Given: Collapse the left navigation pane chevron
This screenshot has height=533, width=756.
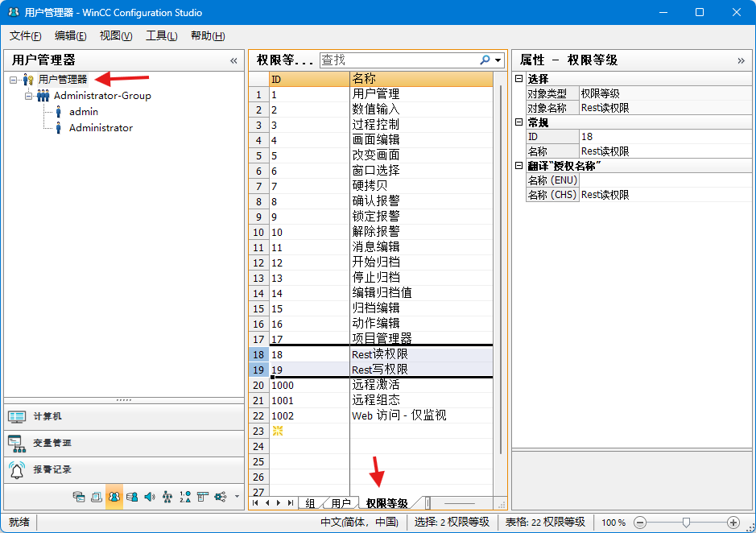Looking at the screenshot, I should pos(233,60).
